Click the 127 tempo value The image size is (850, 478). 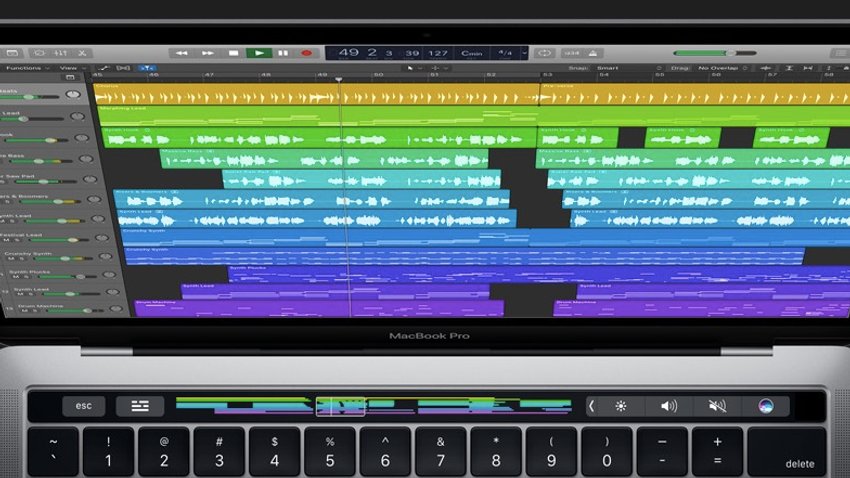[437, 53]
